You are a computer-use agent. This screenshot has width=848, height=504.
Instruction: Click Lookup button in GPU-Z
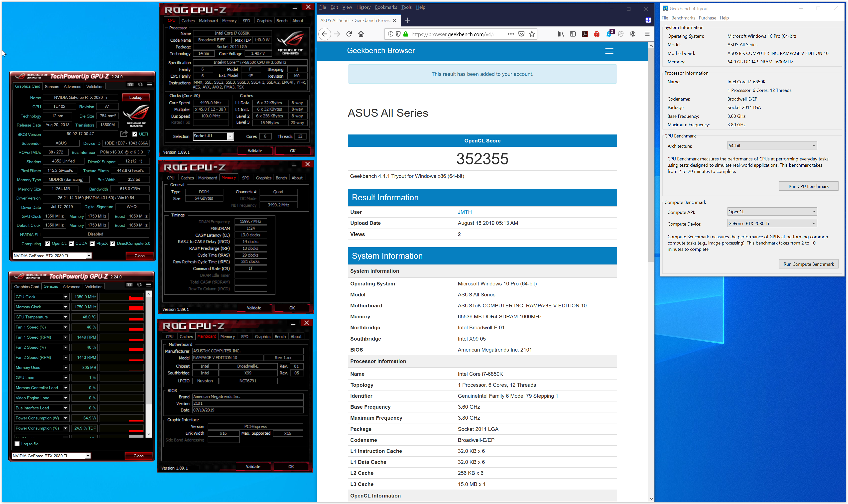click(x=136, y=98)
